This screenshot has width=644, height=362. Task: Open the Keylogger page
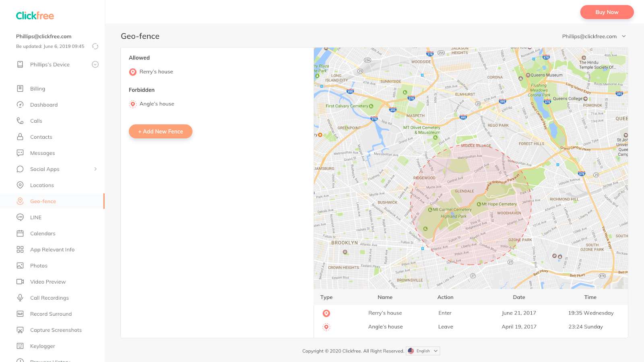pos(43,346)
